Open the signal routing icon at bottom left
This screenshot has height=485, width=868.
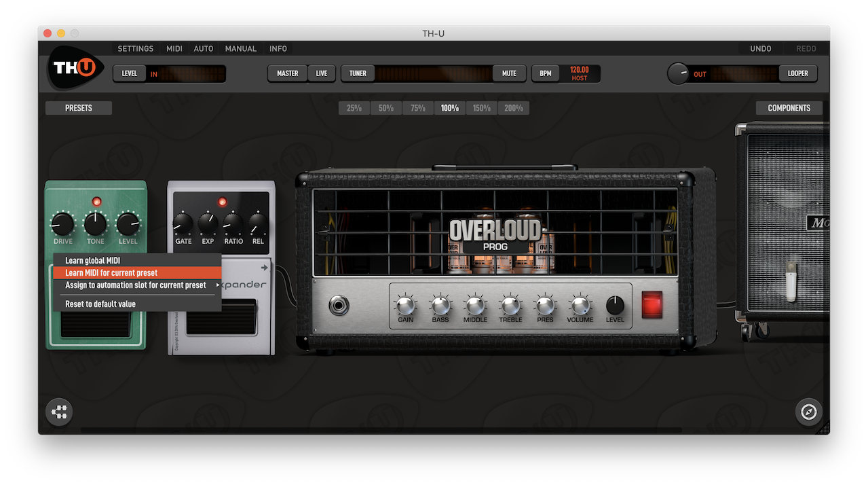pyautogui.click(x=60, y=412)
